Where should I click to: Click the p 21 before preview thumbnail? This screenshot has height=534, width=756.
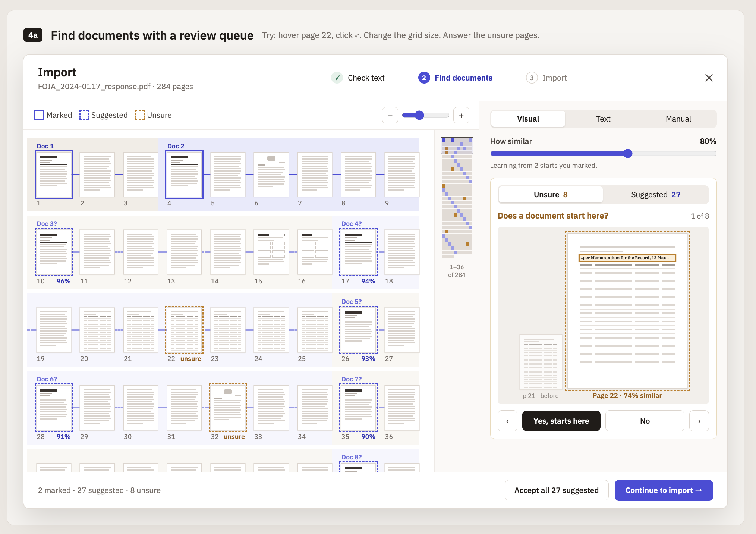(541, 362)
